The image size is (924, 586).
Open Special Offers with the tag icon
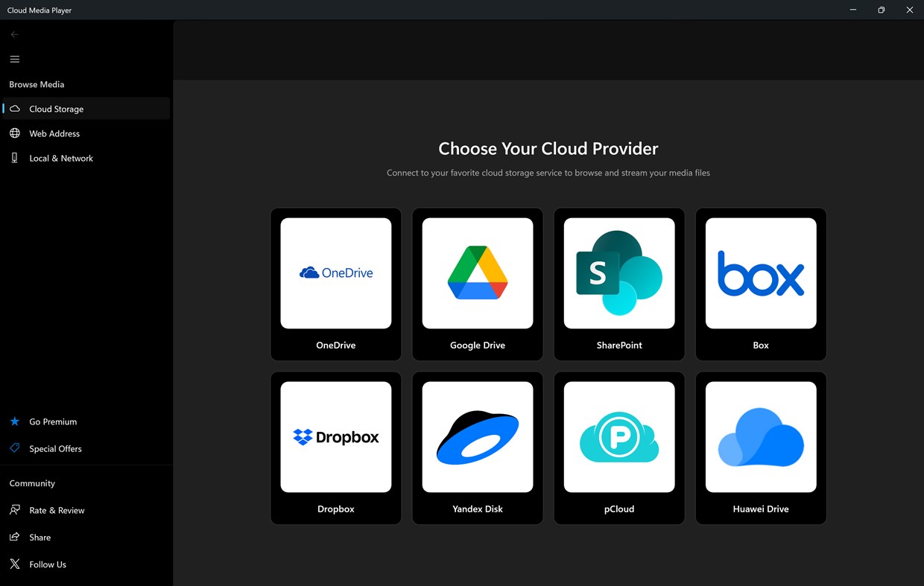click(x=54, y=448)
